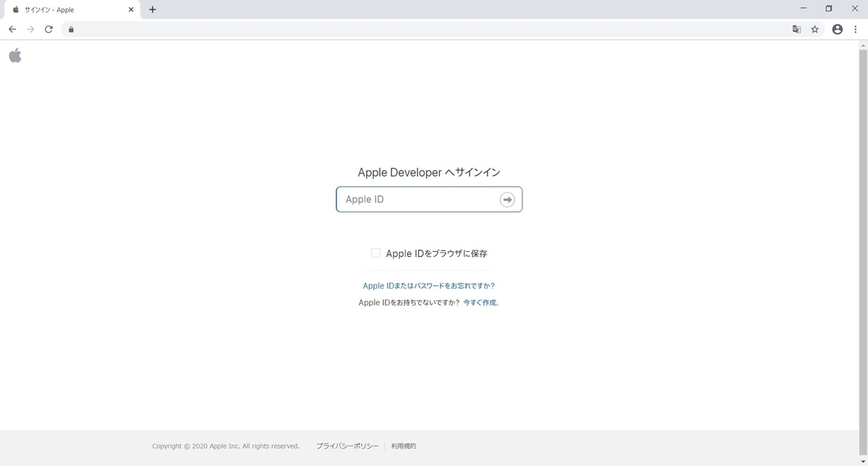View site info via the lock icon
Screen dimensions: 868x466
point(71,30)
